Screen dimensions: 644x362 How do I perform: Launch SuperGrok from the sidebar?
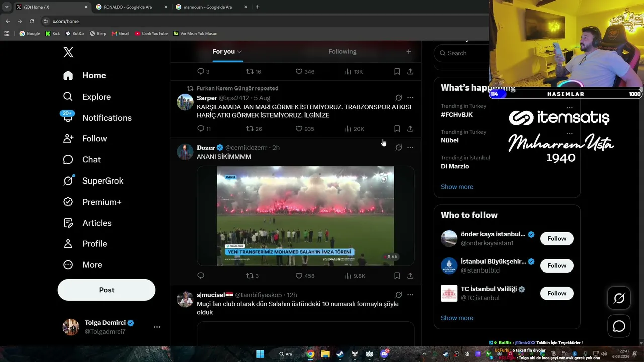click(x=93, y=181)
